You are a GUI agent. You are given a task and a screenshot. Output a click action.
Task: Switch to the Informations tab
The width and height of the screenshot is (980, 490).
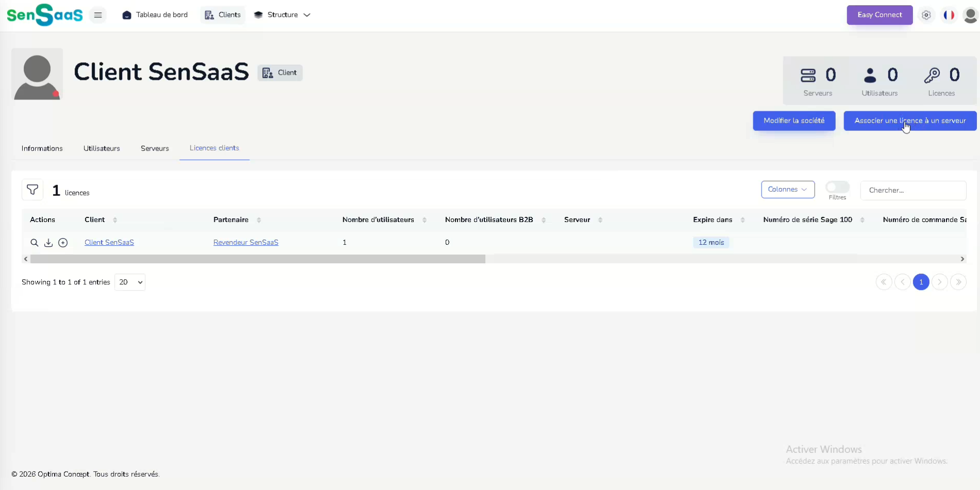click(x=42, y=148)
